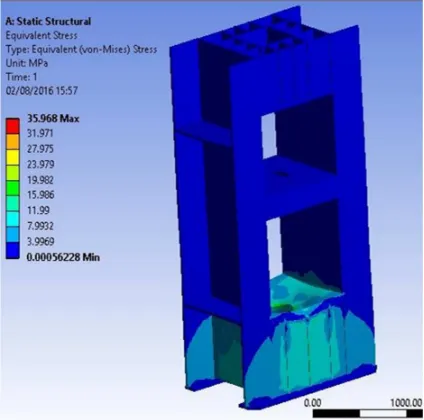
Task: Select the '15.986' legend value
Action: [40, 195]
